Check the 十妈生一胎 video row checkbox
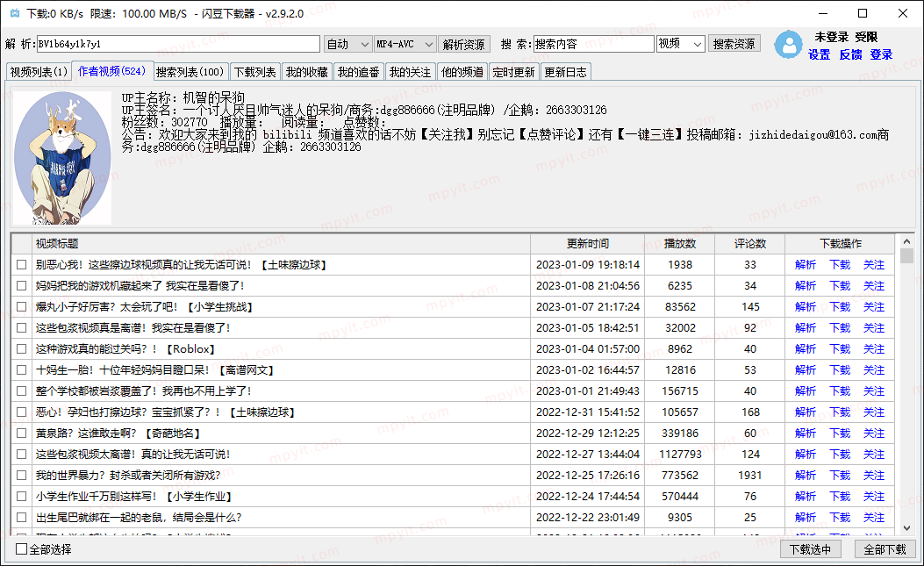Screen dimensions: 924x566 pos(22,370)
